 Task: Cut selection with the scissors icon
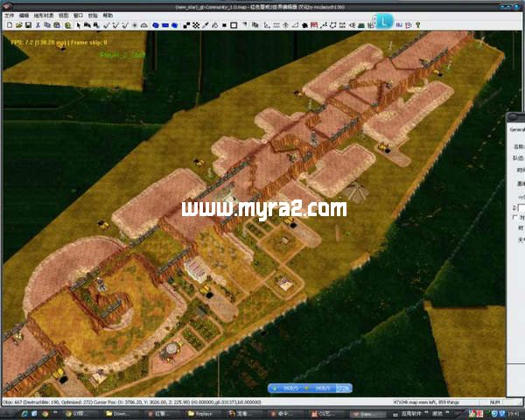point(38,25)
